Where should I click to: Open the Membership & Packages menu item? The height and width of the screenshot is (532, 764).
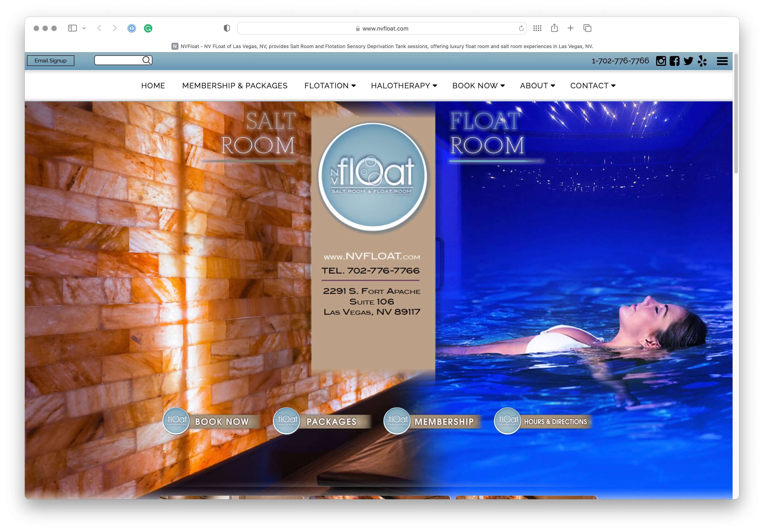coord(235,85)
